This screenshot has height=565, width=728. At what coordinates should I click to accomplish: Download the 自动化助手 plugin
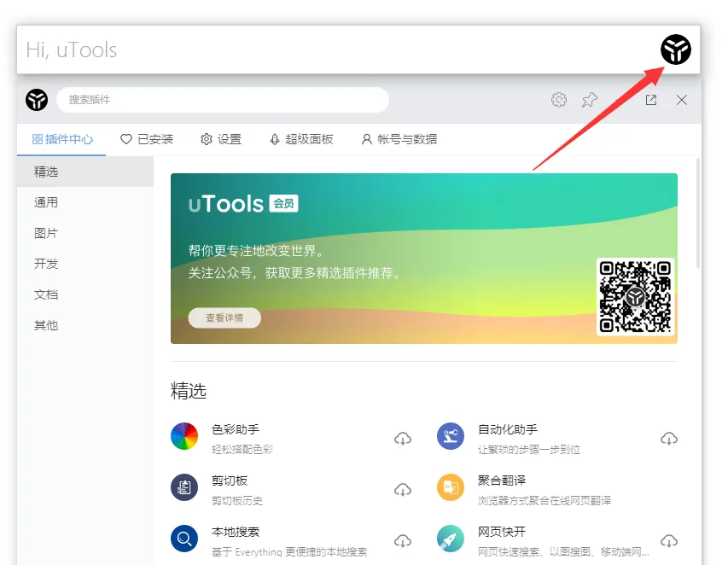point(668,438)
